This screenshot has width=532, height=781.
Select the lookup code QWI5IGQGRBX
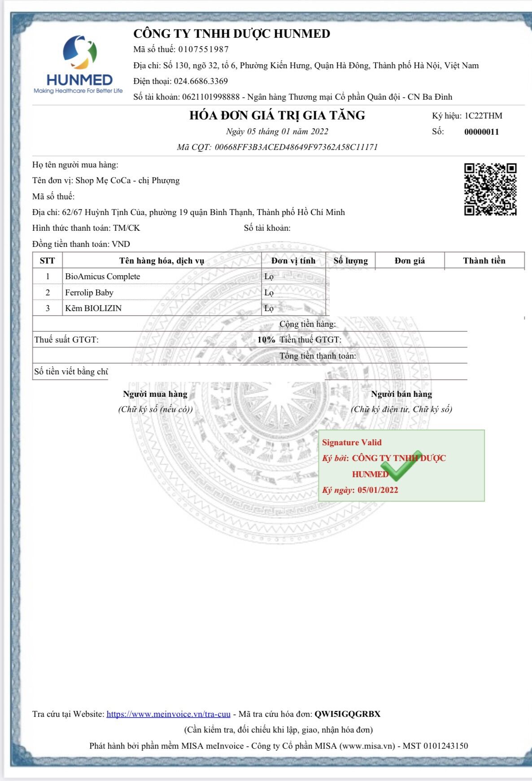coord(347,714)
